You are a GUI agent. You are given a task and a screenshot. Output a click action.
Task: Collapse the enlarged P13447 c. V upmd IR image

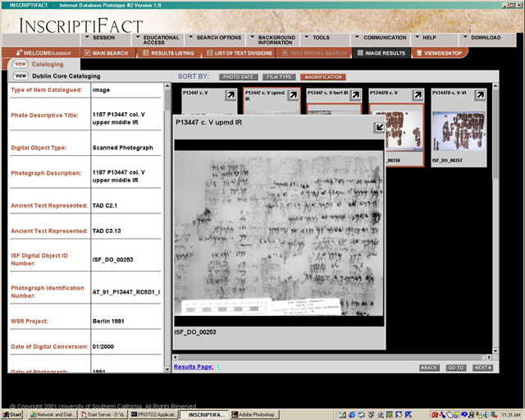tap(379, 128)
